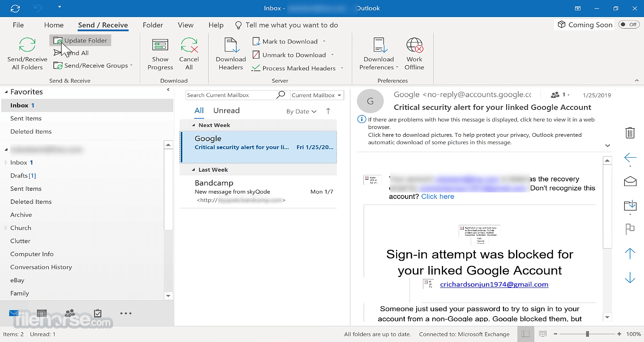Screen dimensions: 644x342
Task: Click the 'Click here' account link
Action: pyautogui.click(x=438, y=197)
